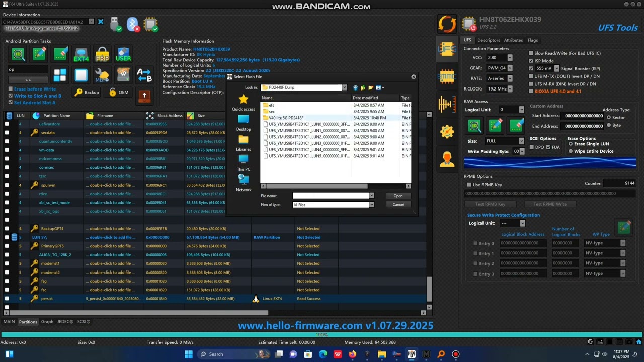Click the A/B slot swap icon

point(144,75)
